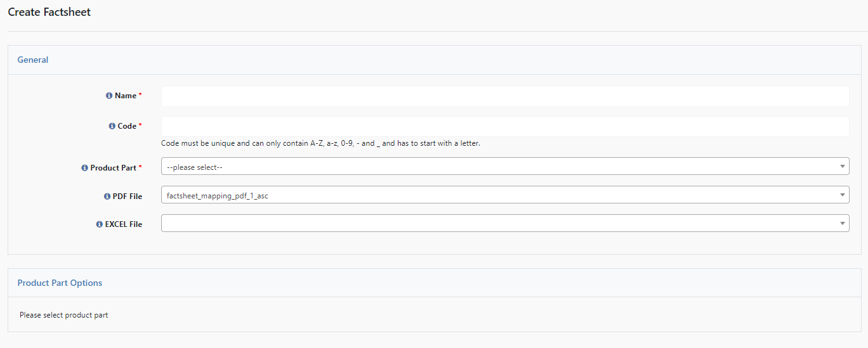
Task: Open the Product Part dropdown
Action: 505,166
